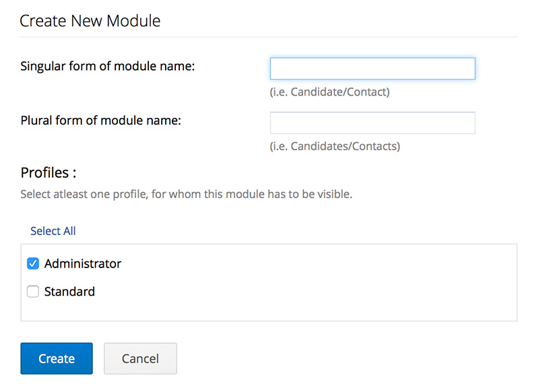The width and height of the screenshot is (539, 392).
Task: Click the Create New Module heading
Action: coord(90,21)
